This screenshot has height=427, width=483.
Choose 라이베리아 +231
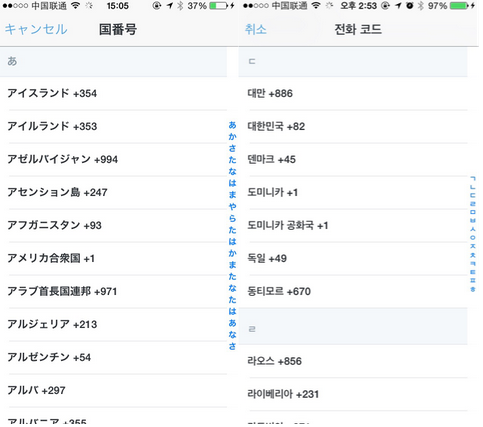[x=353, y=394]
